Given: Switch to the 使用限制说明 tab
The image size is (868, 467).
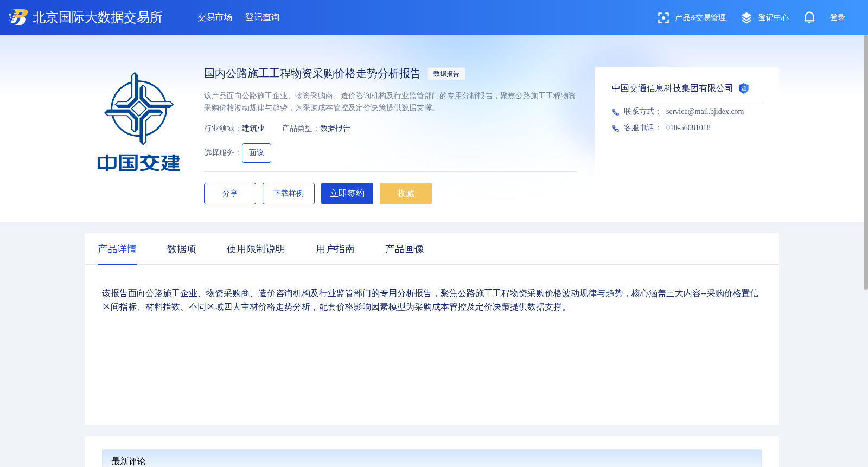Looking at the screenshot, I should coord(256,249).
